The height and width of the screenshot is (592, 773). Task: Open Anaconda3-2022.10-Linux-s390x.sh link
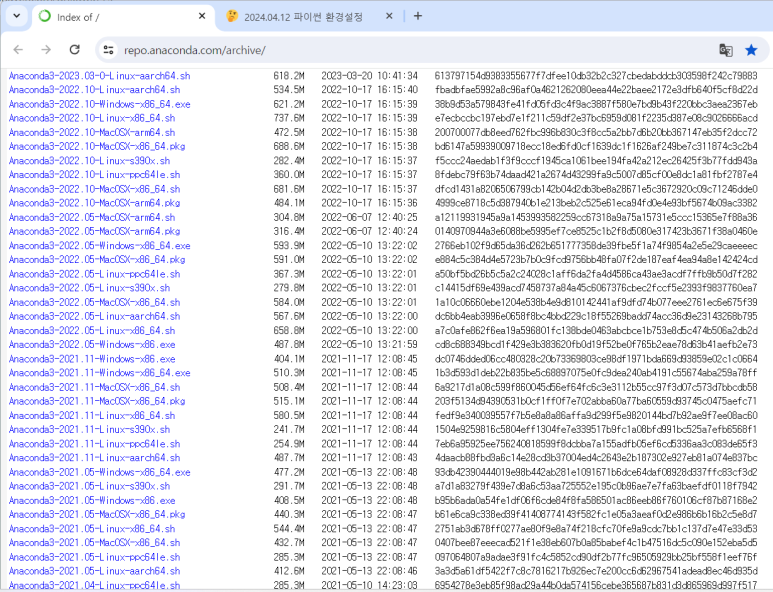[89, 161]
